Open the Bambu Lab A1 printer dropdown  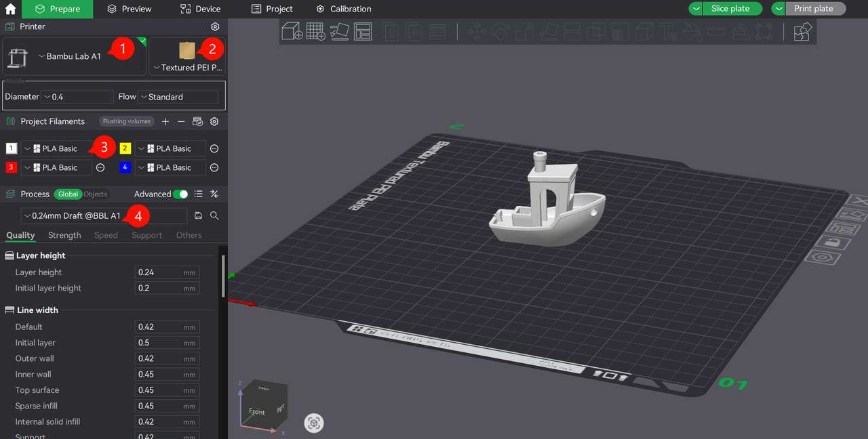[x=73, y=56]
